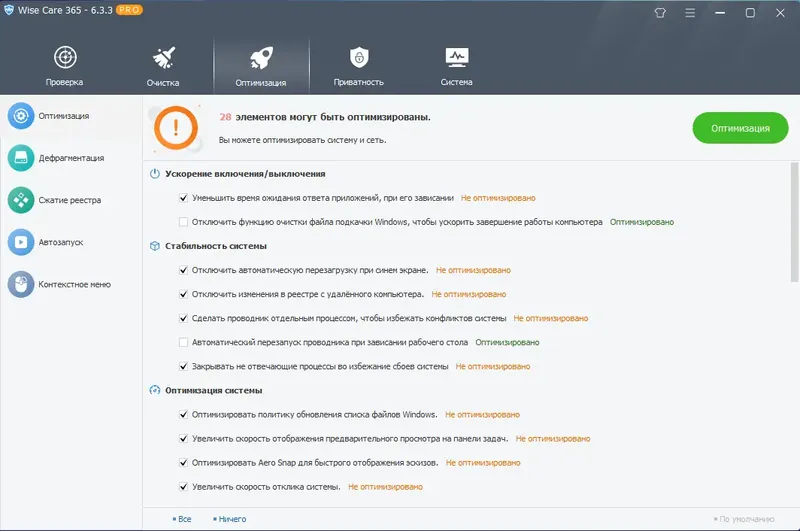The image size is (800, 531).
Task: Click the Ускорение включения/выключения heading
Action: click(245, 174)
